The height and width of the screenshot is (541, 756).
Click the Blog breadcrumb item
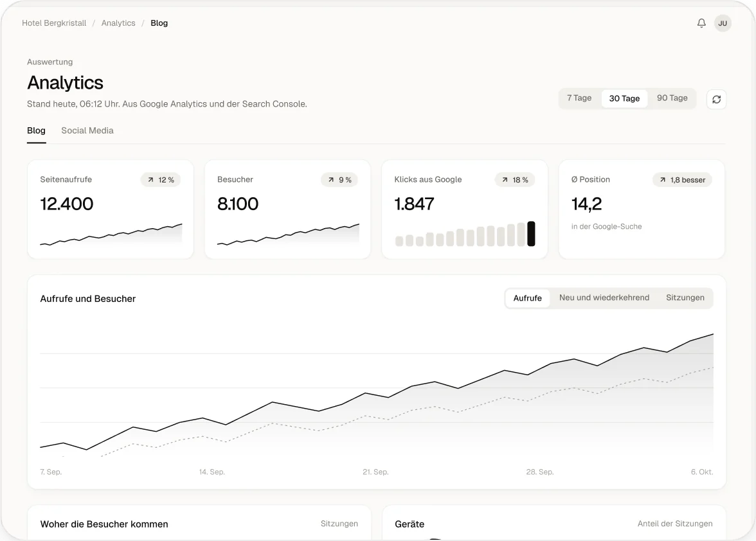coord(159,23)
